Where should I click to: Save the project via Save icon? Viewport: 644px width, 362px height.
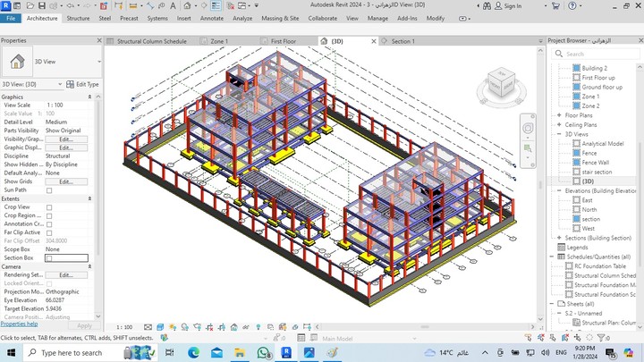pyautogui.click(x=42, y=5)
